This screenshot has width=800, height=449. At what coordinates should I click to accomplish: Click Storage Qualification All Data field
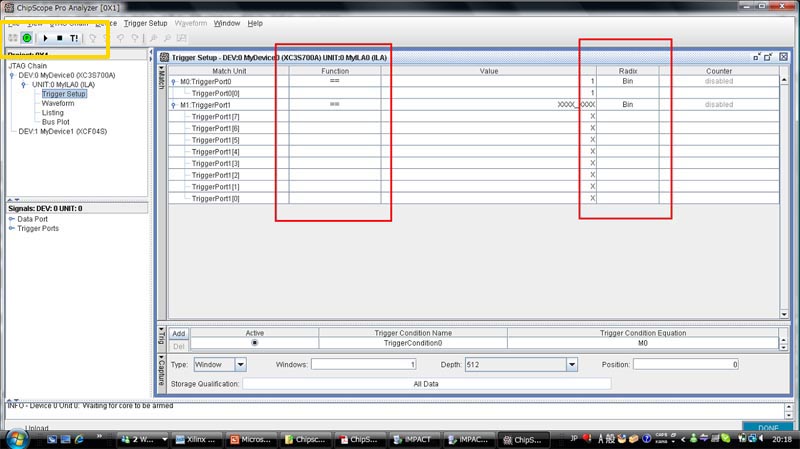coord(427,384)
